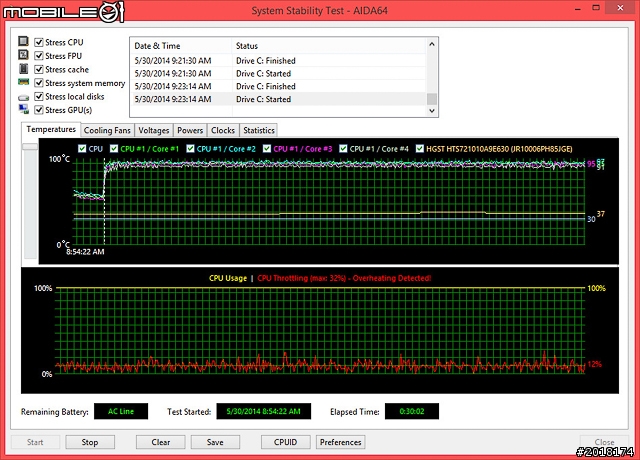Toggle CPU #1 / Core #1 graph checkbox
640x460 pixels.
114,149
